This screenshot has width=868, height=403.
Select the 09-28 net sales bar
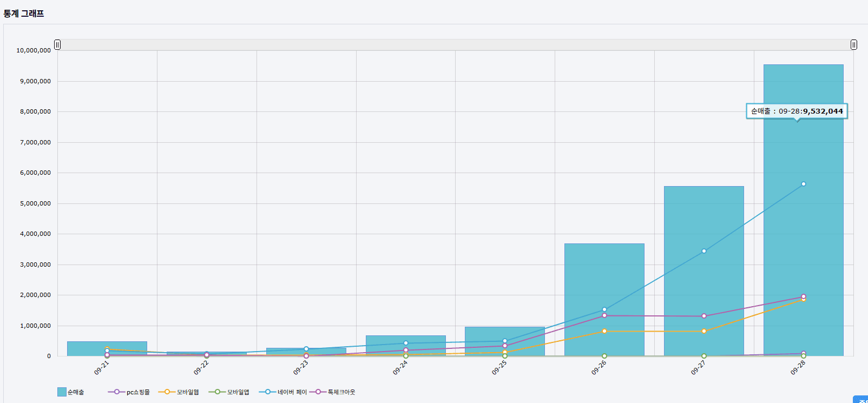tap(803, 210)
